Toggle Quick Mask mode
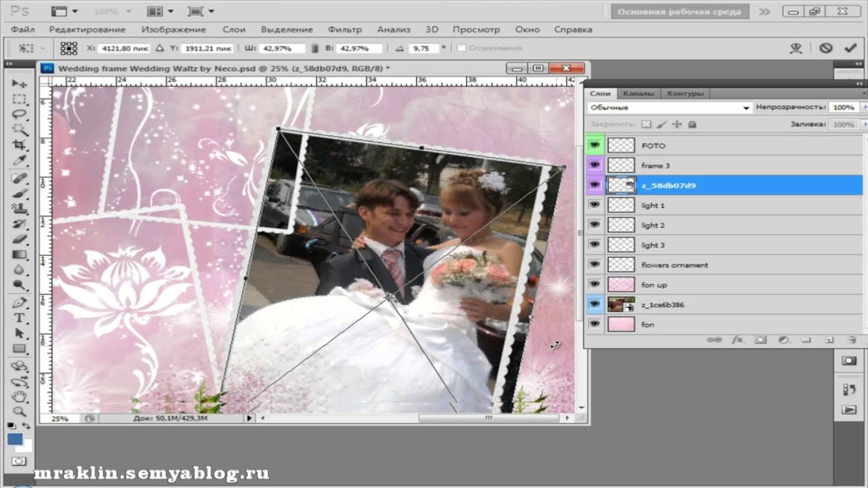This screenshot has height=488, width=868. (19, 462)
